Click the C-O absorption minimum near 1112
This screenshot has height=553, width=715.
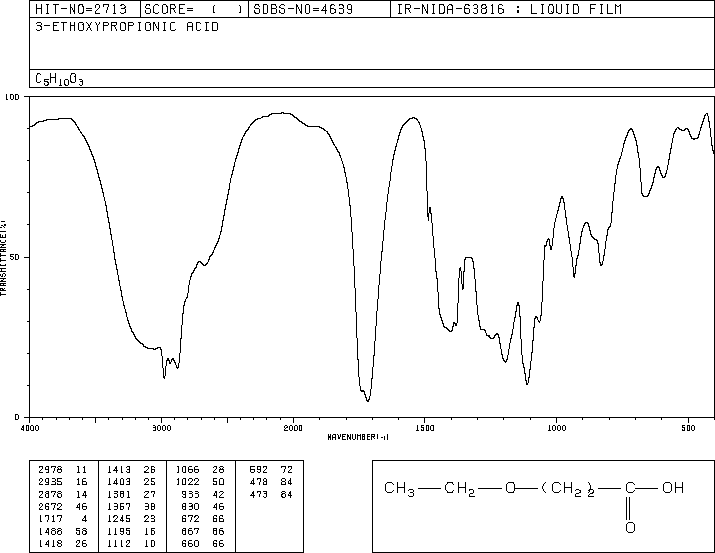[527, 384]
